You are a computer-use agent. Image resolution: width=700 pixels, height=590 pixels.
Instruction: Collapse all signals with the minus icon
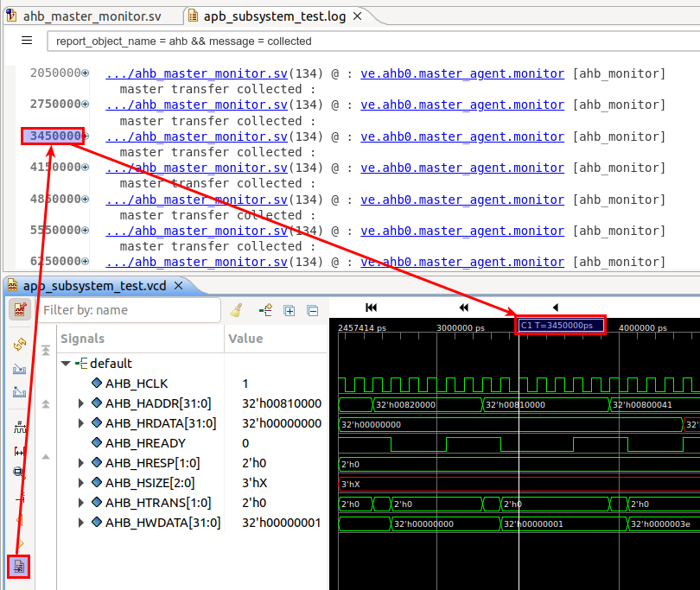point(312,309)
